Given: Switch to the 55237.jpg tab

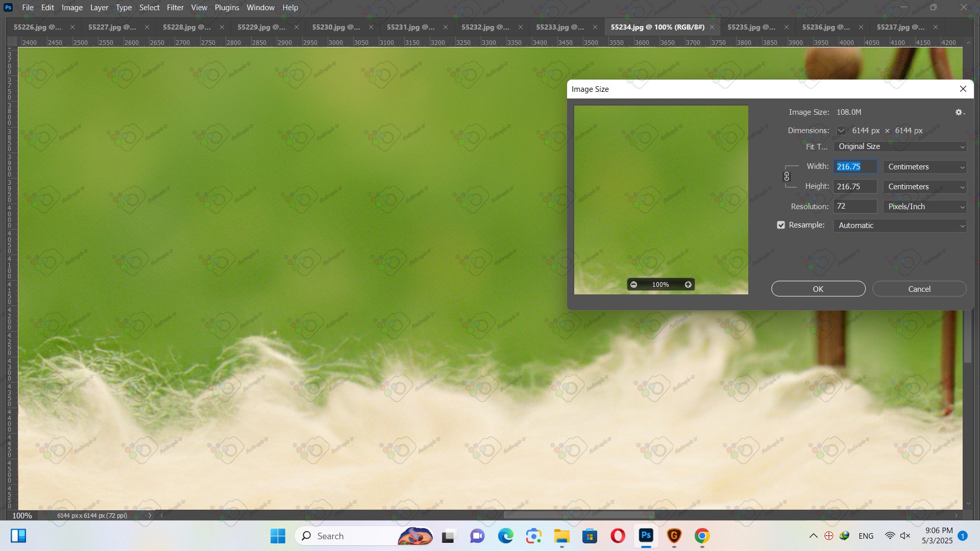Looking at the screenshot, I should (900, 27).
